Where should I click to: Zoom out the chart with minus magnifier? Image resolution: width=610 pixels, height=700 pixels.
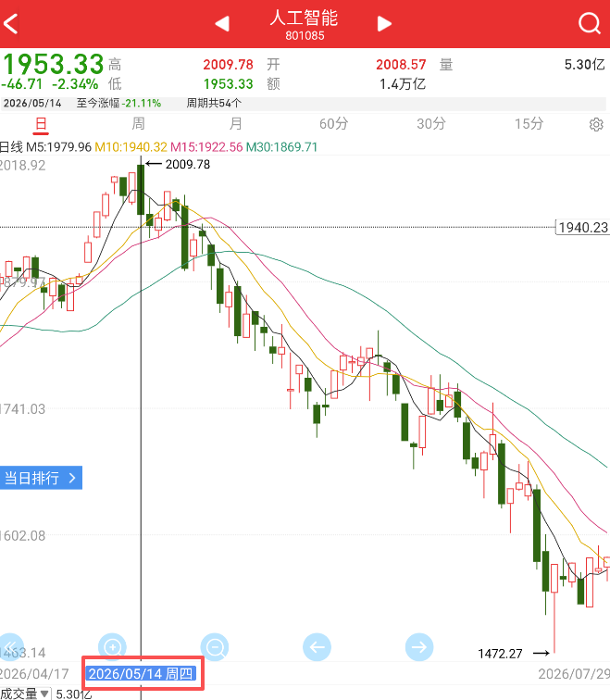215,647
